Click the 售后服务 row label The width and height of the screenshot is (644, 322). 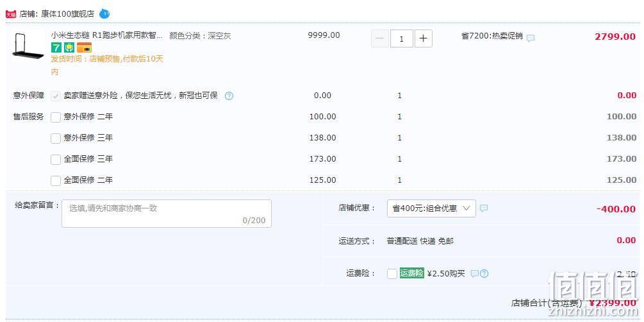[28, 117]
